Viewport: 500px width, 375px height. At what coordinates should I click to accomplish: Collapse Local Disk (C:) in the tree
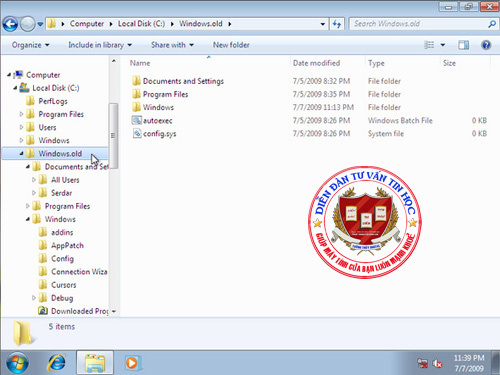pos(15,88)
